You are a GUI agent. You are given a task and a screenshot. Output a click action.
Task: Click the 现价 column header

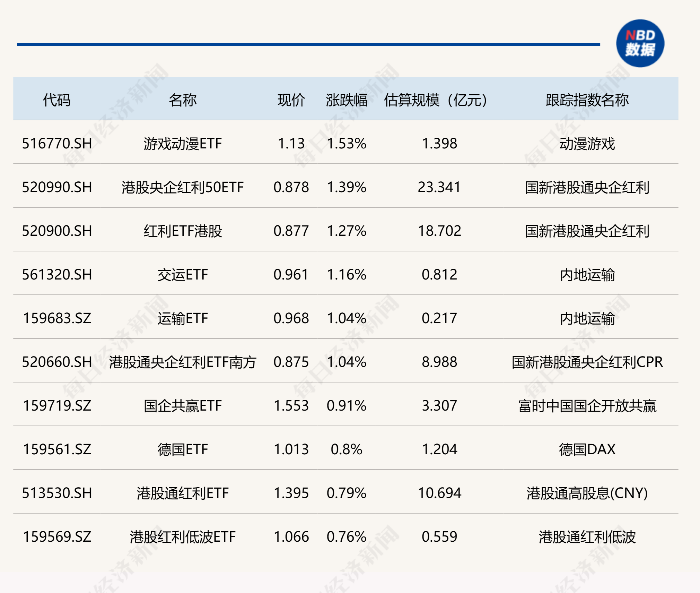[291, 100]
